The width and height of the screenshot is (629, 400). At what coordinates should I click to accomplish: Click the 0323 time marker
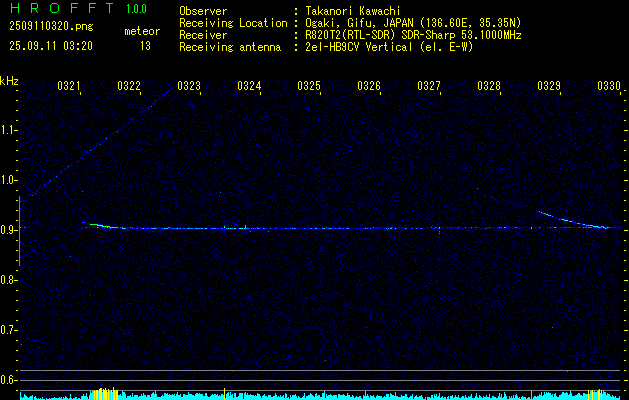[189, 85]
